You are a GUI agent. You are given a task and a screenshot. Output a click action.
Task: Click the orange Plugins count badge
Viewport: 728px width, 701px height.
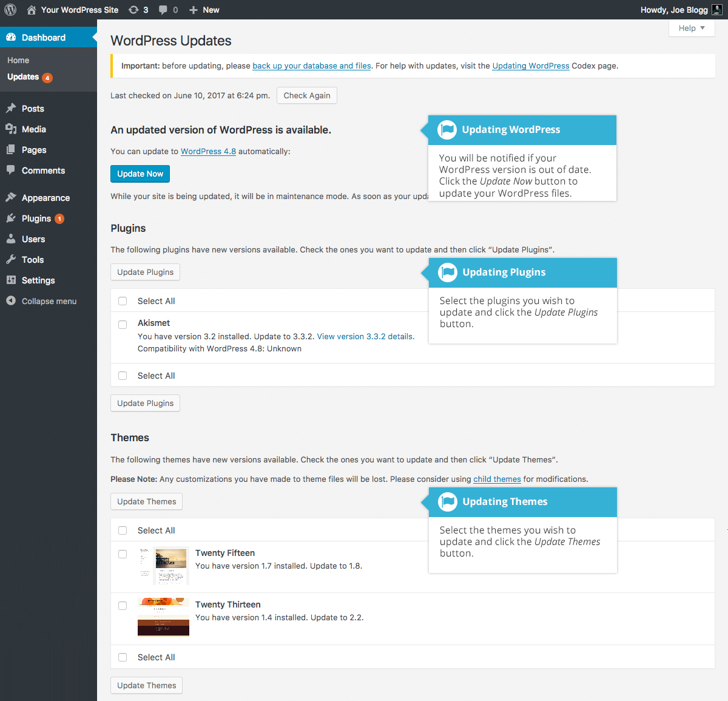(59, 218)
